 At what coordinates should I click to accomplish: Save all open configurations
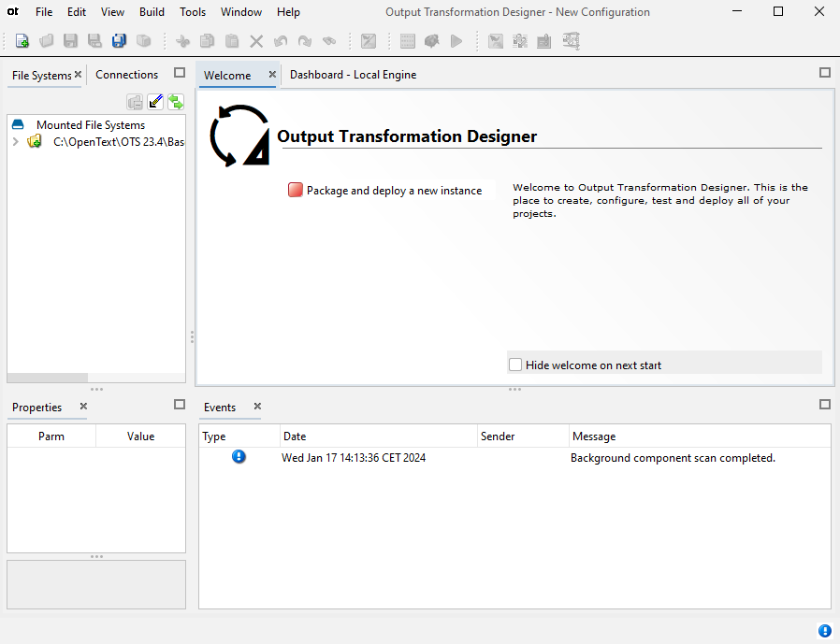[119, 41]
